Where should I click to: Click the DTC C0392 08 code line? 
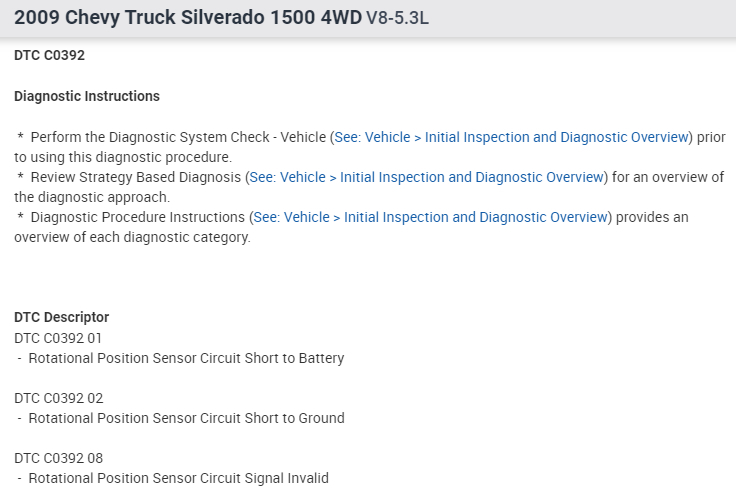58,458
